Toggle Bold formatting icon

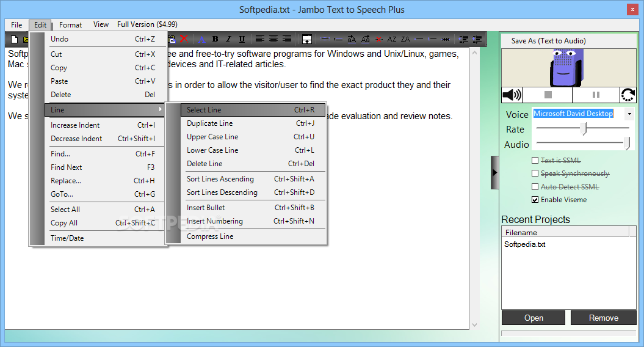pos(215,39)
